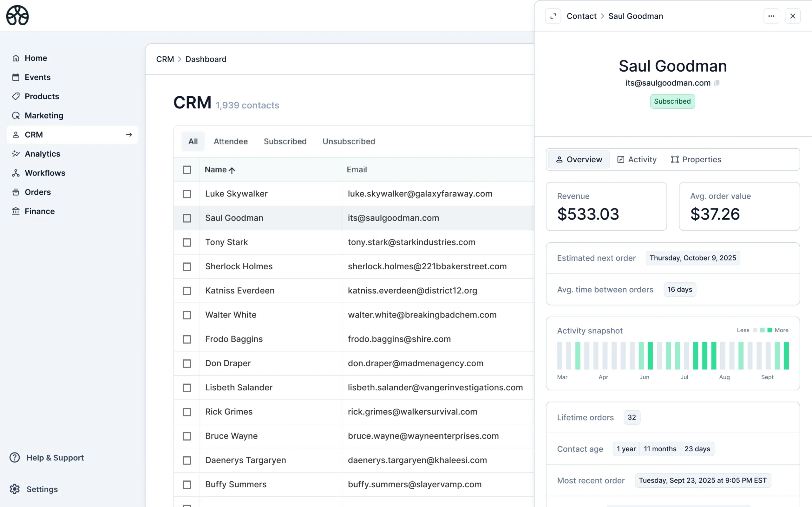Open the three-dot more options menu
Viewport: 812px width, 507px height.
pyautogui.click(x=771, y=16)
